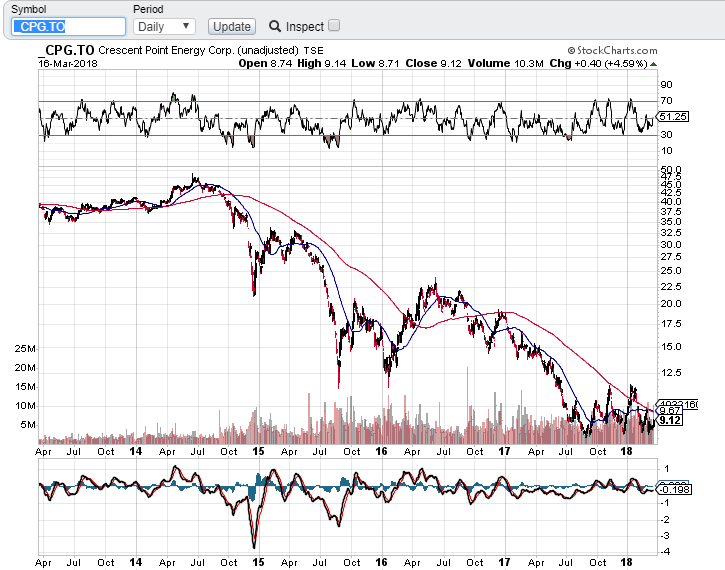Click the Close 9.12 value in header

click(433, 63)
